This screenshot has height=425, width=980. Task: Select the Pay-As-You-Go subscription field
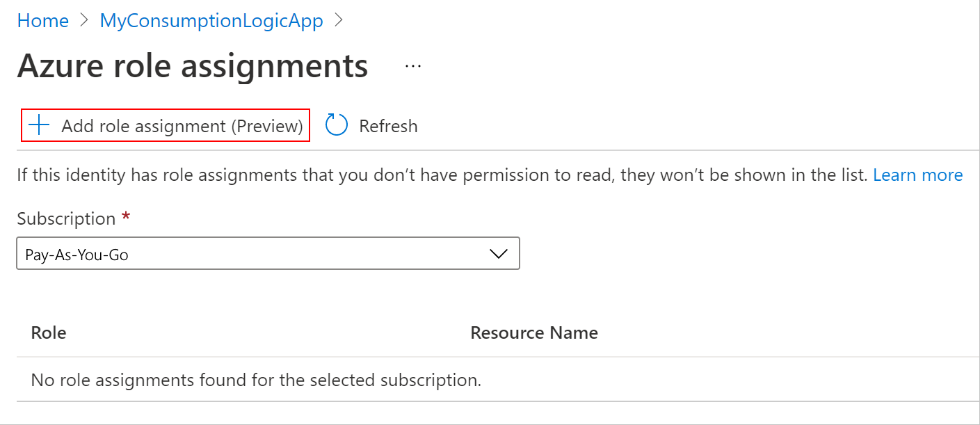[209, 253]
